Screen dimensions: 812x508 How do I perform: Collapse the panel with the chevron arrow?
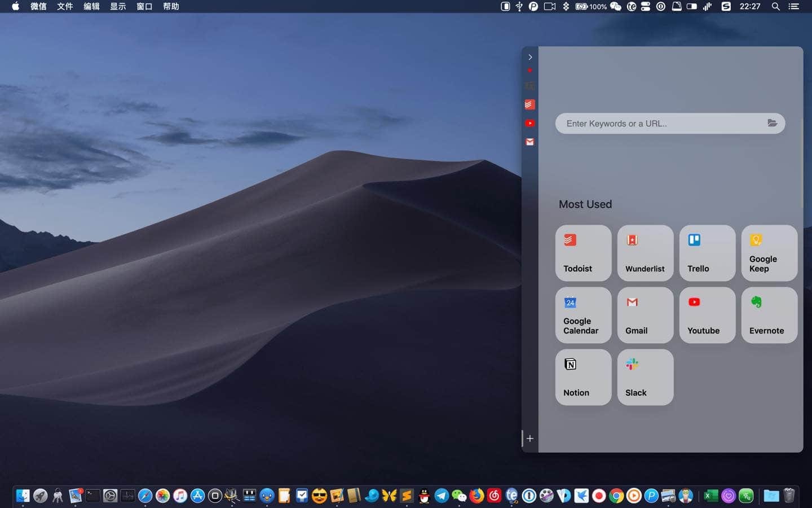click(530, 57)
